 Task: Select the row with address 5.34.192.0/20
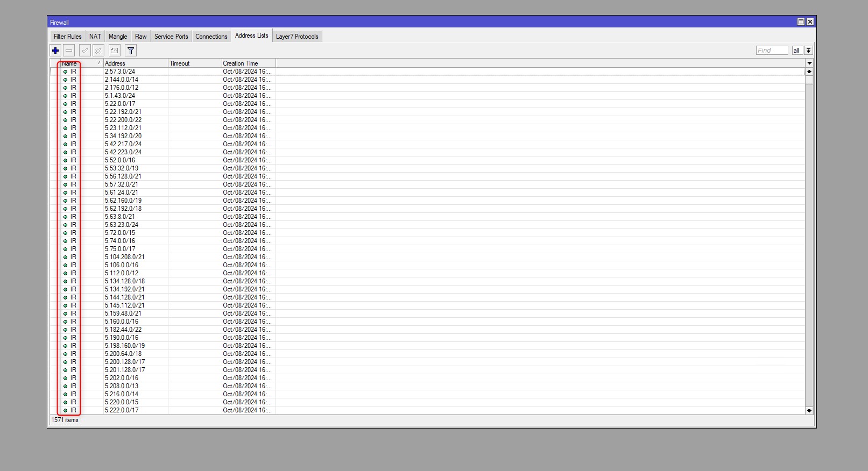tap(428, 136)
